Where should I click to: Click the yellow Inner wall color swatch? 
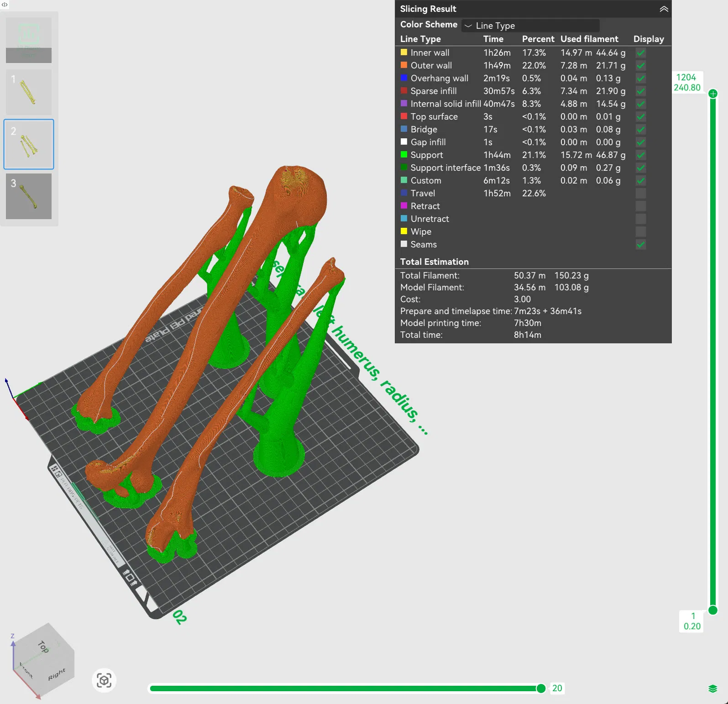click(404, 52)
